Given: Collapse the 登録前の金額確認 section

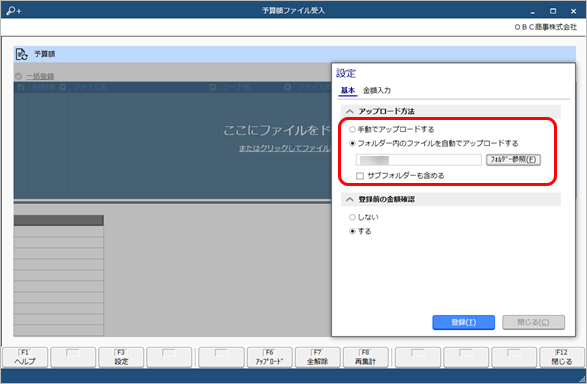Looking at the screenshot, I should point(350,199).
